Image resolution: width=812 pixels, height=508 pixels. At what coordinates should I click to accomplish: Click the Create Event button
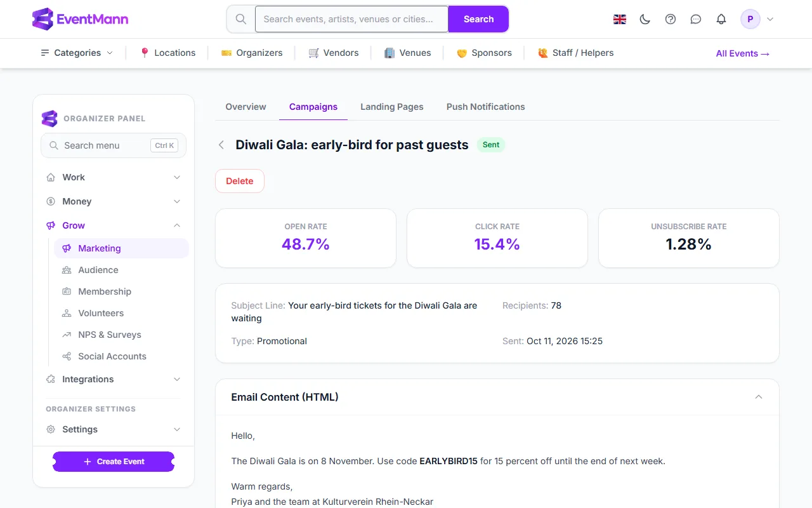pyautogui.click(x=114, y=462)
